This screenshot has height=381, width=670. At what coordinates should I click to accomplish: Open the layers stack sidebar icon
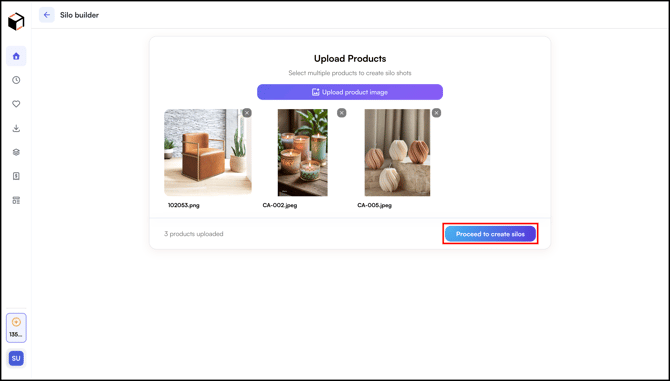16,152
